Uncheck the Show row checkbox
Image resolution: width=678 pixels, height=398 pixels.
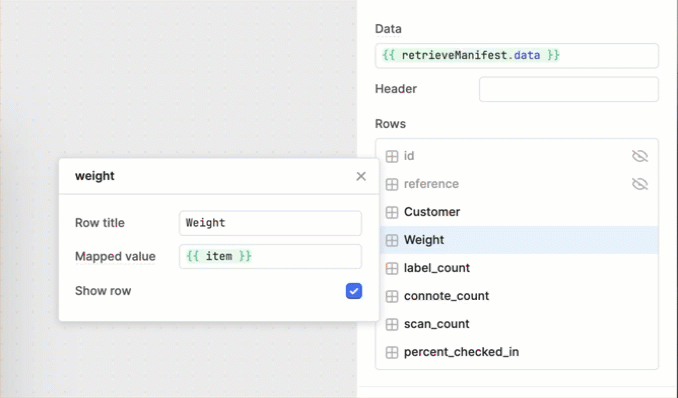click(x=354, y=291)
